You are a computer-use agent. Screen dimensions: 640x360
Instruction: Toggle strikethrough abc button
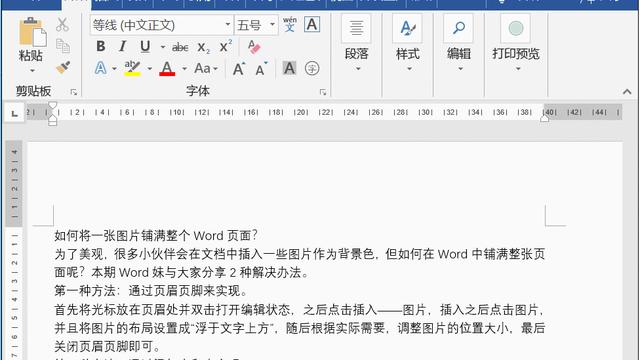[x=180, y=47]
